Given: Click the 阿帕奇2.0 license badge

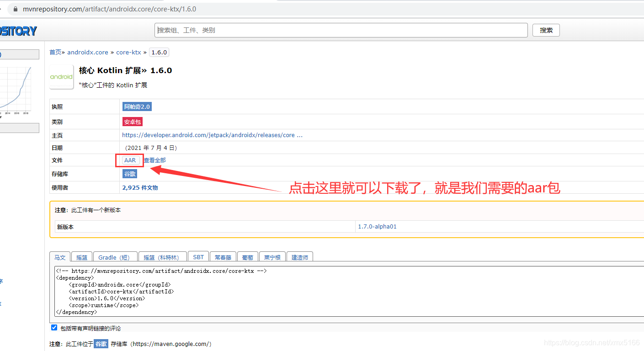Looking at the screenshot, I should [x=137, y=106].
